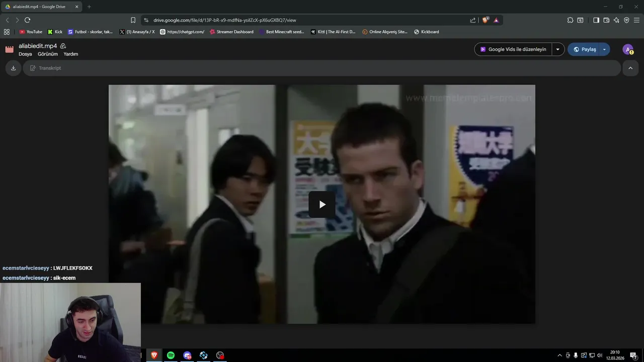644x362 pixels.
Task: Open Google Vids ile düzenleyin
Action: coord(513,49)
